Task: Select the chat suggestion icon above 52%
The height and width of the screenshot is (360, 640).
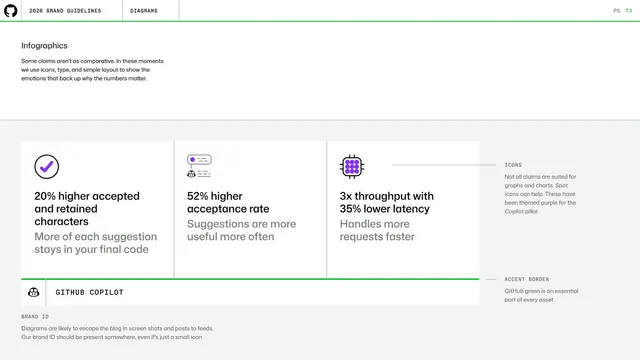Action: (x=199, y=166)
